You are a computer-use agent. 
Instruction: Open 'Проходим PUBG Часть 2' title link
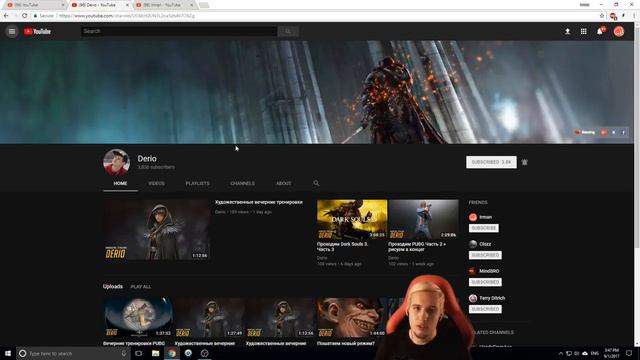[x=417, y=247]
